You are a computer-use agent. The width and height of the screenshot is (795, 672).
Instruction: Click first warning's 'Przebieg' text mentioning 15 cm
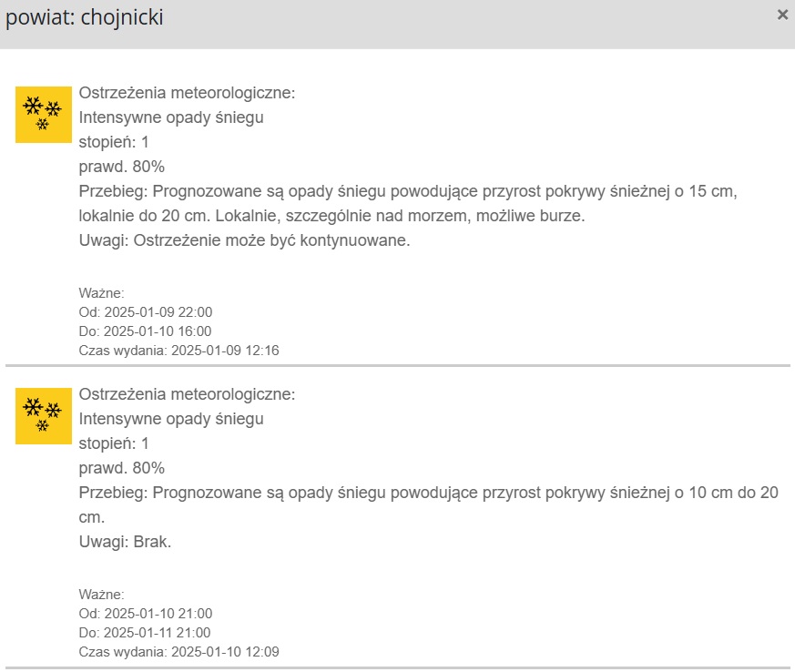point(408,204)
